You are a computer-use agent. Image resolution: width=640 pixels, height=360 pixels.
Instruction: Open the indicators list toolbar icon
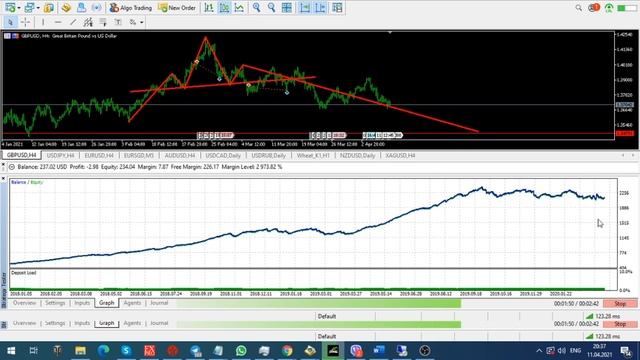point(337,7)
